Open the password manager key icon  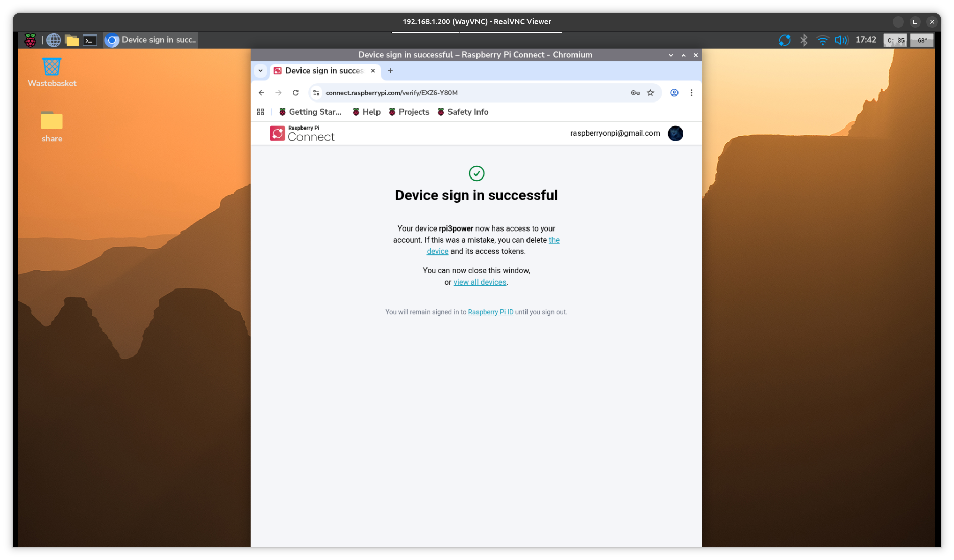pyautogui.click(x=635, y=93)
